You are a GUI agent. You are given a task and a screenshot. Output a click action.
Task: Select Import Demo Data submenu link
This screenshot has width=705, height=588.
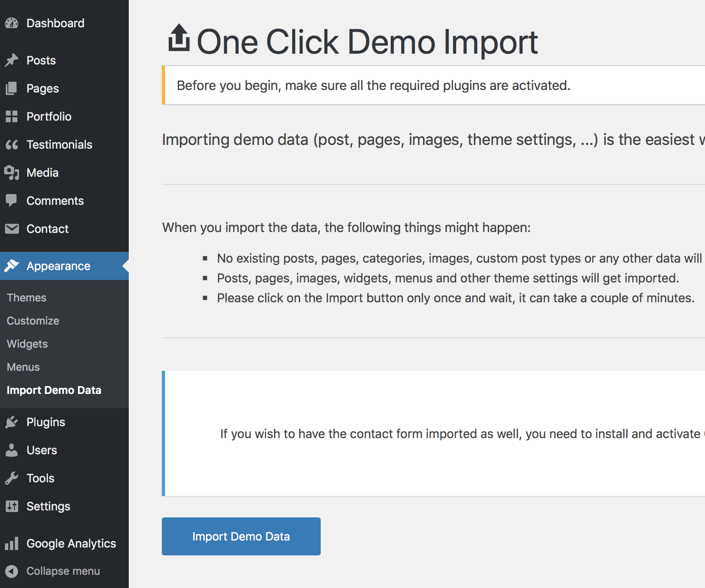tap(54, 390)
